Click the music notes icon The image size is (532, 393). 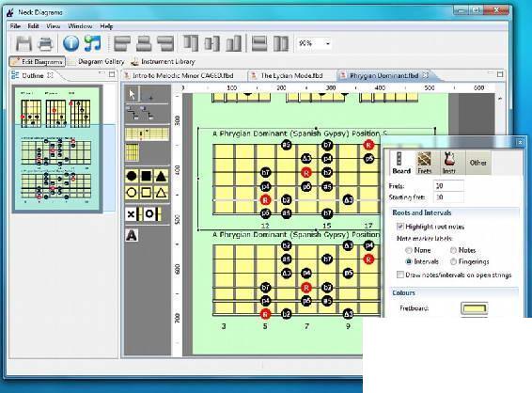point(93,43)
